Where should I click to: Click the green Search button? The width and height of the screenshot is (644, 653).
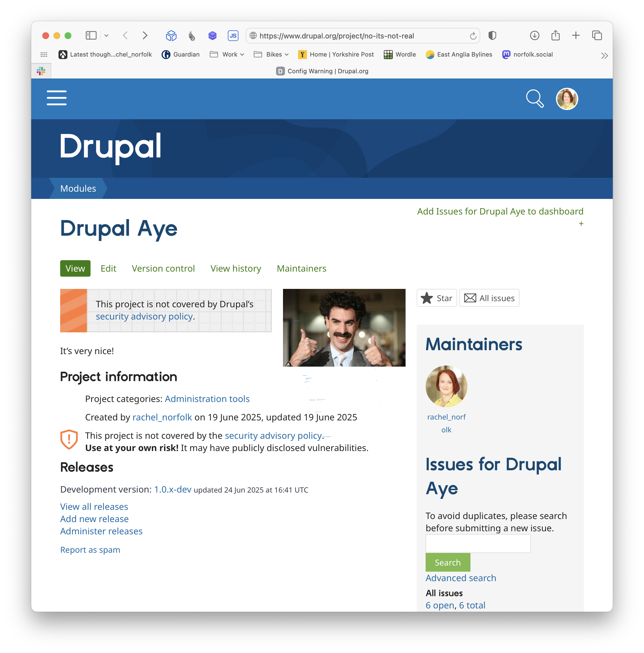[447, 562]
